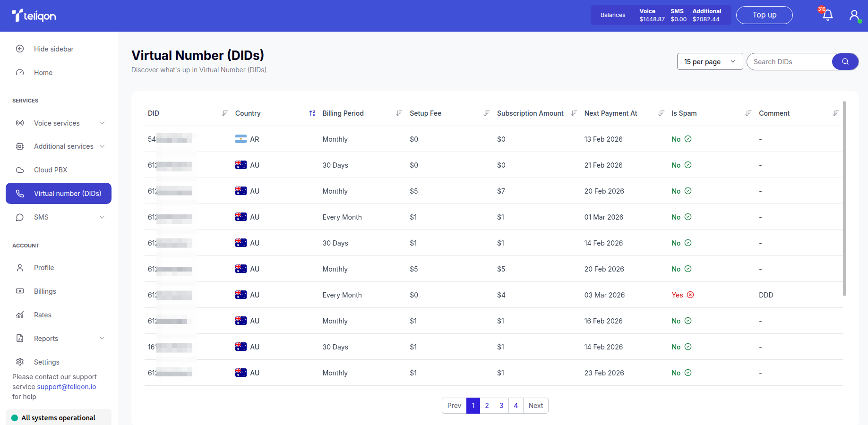Sort by Next Payment At icon
Image resolution: width=868 pixels, height=425 pixels.
662,113
